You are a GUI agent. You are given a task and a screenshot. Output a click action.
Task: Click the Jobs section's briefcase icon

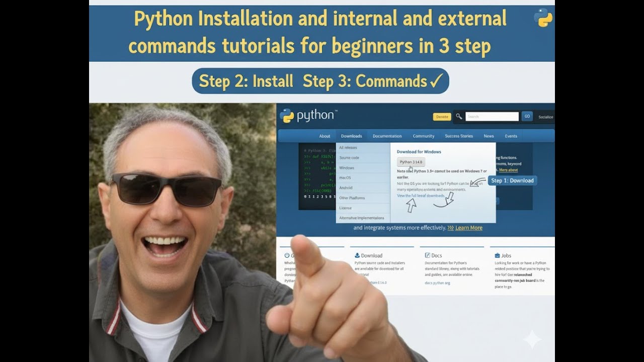(497, 255)
